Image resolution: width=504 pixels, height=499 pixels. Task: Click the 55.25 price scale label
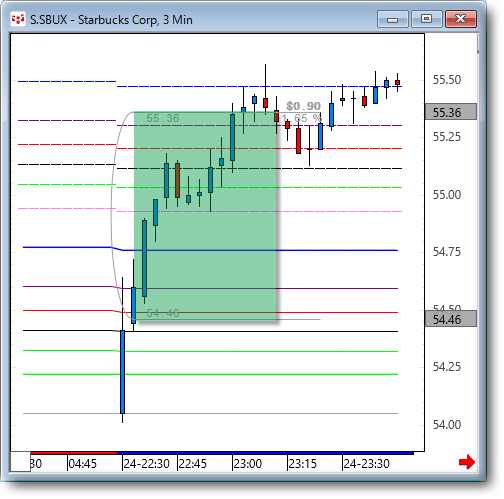[447, 137]
